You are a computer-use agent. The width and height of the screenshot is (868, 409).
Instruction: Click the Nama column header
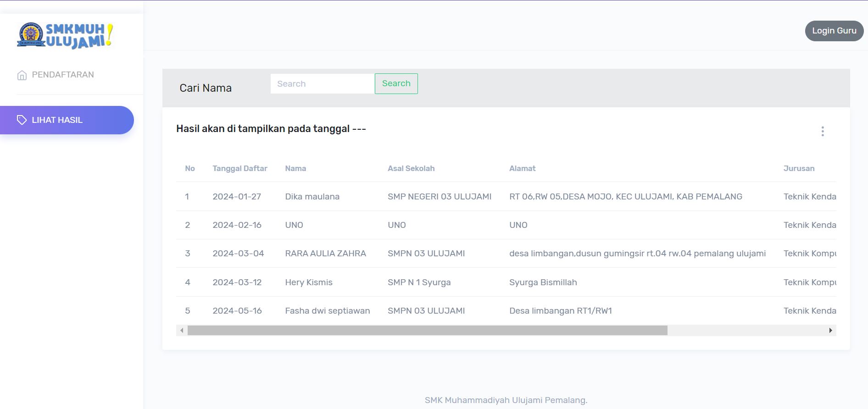pyautogui.click(x=295, y=168)
